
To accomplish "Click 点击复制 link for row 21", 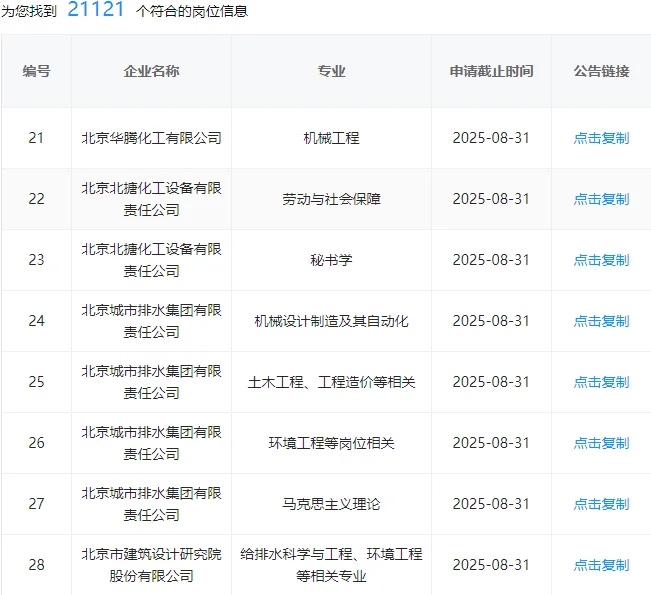I will click(601, 138).
